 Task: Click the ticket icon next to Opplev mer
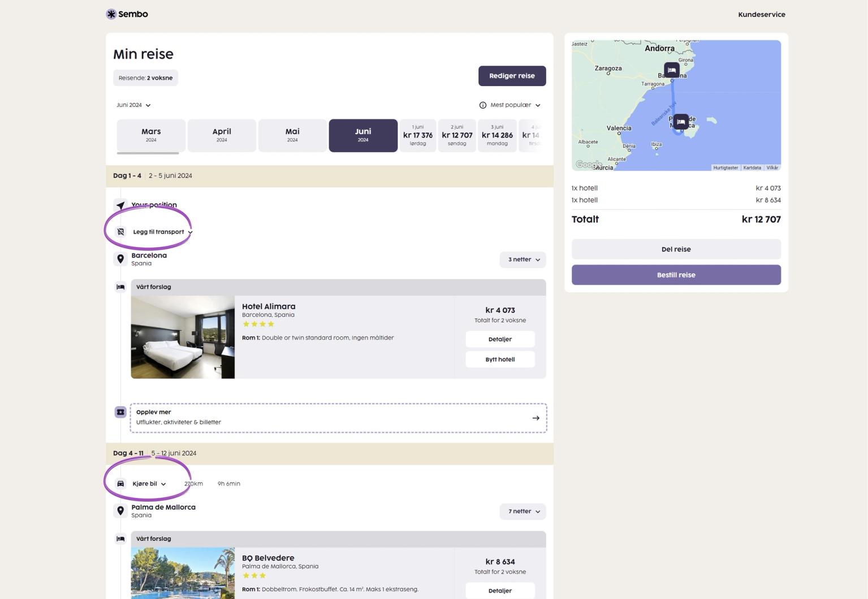point(120,412)
